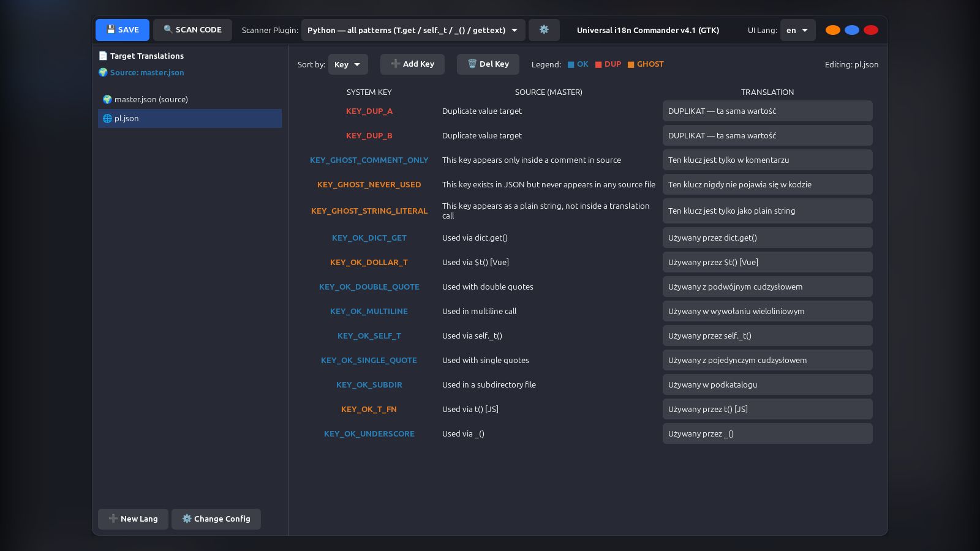Edit the KEY_OK_DOUBLE_QUOTE translation field
The width and height of the screenshot is (980, 551).
point(767,287)
